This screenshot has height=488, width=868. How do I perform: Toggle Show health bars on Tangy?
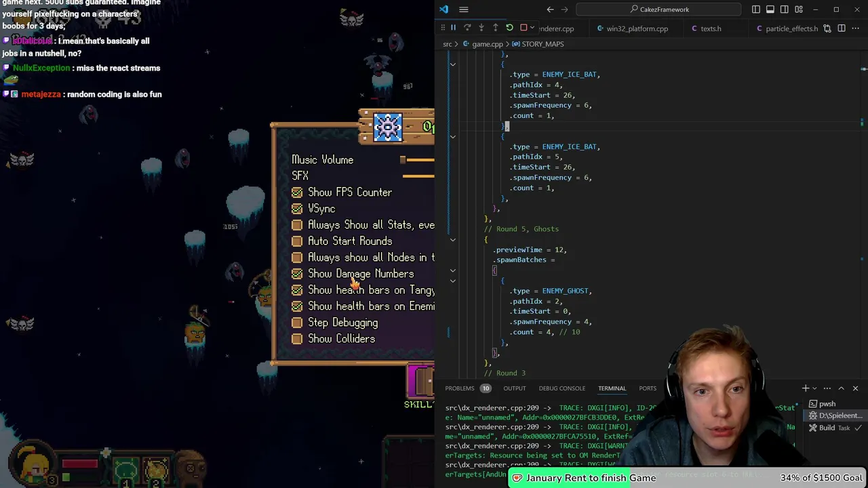(297, 290)
